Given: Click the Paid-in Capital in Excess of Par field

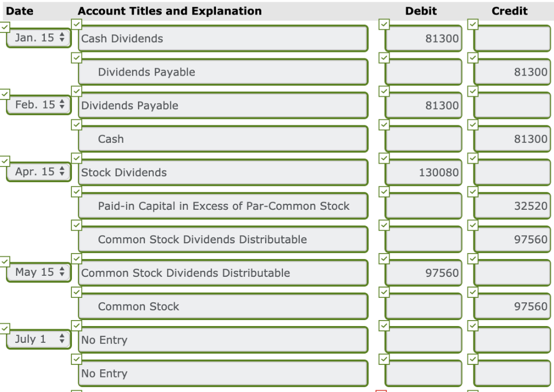Looking at the screenshot, I should (x=223, y=206).
